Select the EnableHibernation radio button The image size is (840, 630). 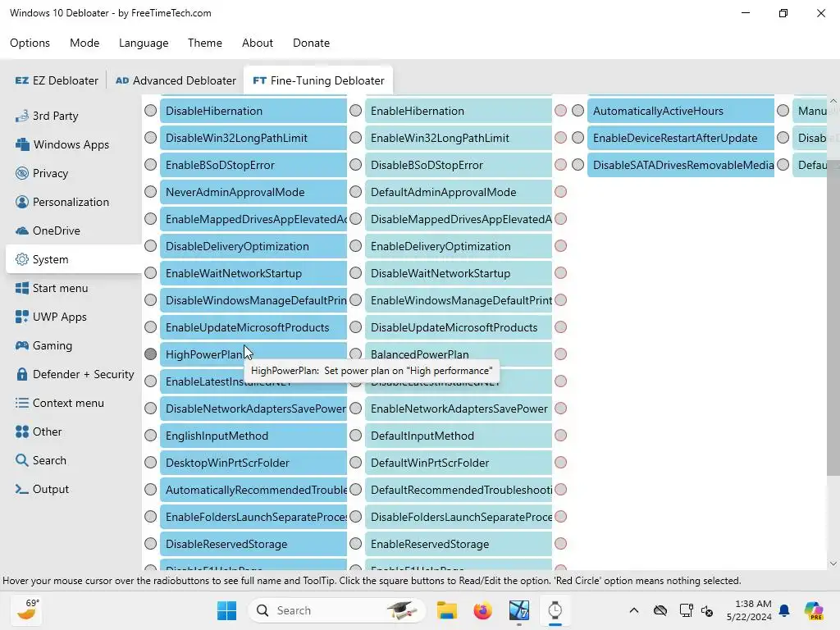[356, 111]
